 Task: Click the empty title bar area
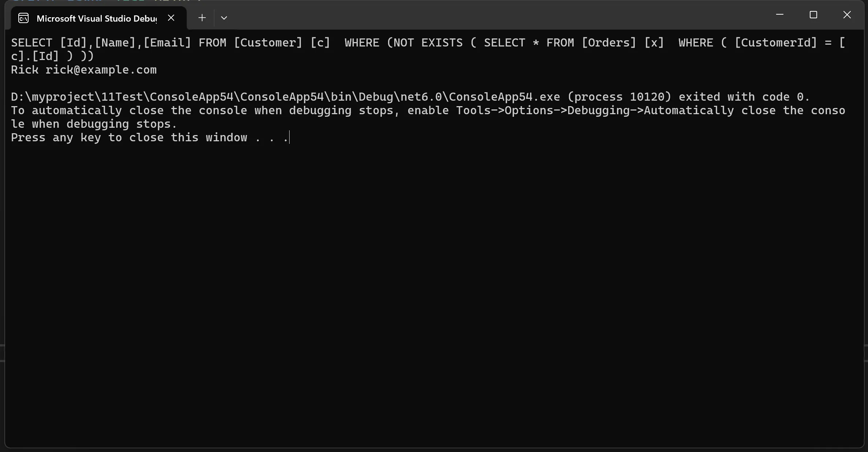pos(498,15)
